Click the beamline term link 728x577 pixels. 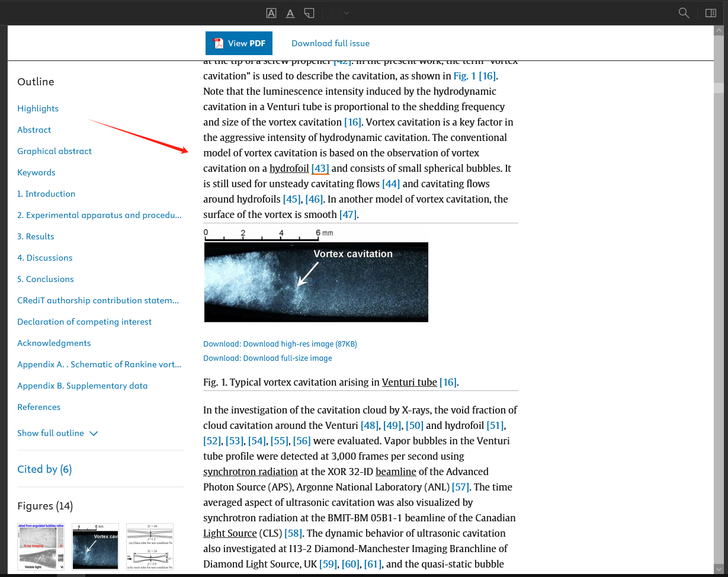(x=396, y=472)
